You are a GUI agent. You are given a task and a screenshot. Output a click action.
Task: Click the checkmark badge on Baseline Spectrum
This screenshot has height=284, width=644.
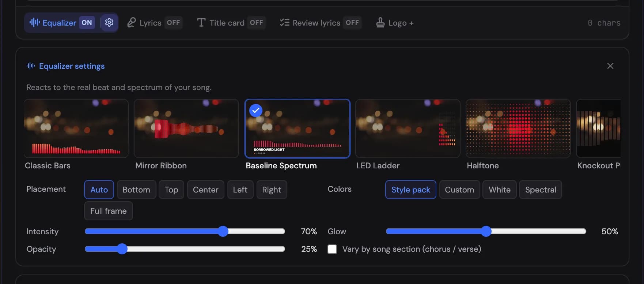[255, 110]
